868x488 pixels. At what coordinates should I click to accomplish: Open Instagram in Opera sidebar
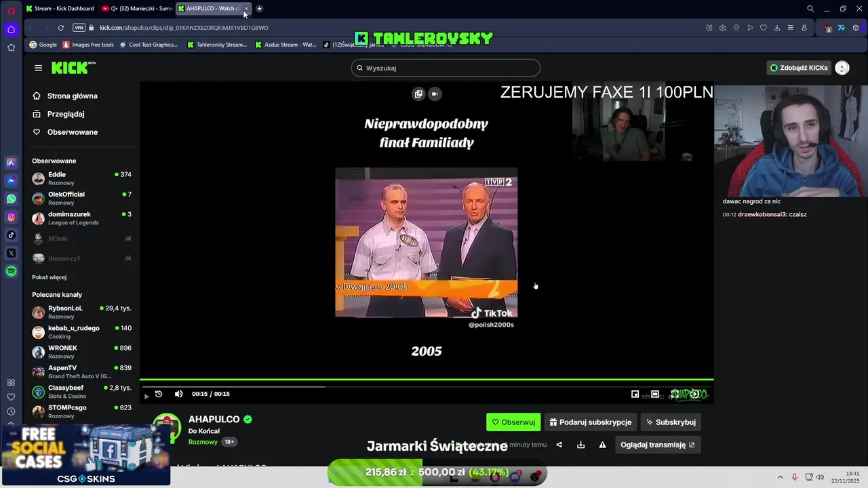click(11, 217)
